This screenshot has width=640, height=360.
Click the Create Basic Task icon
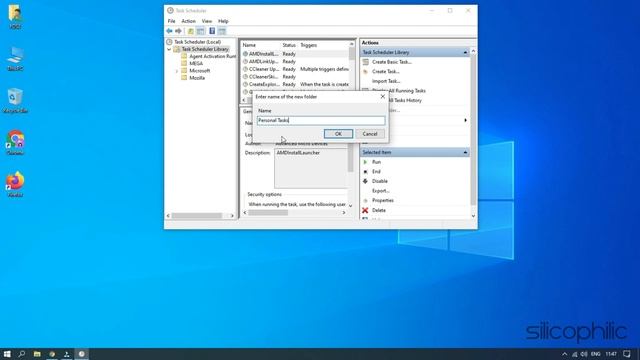tap(365, 62)
